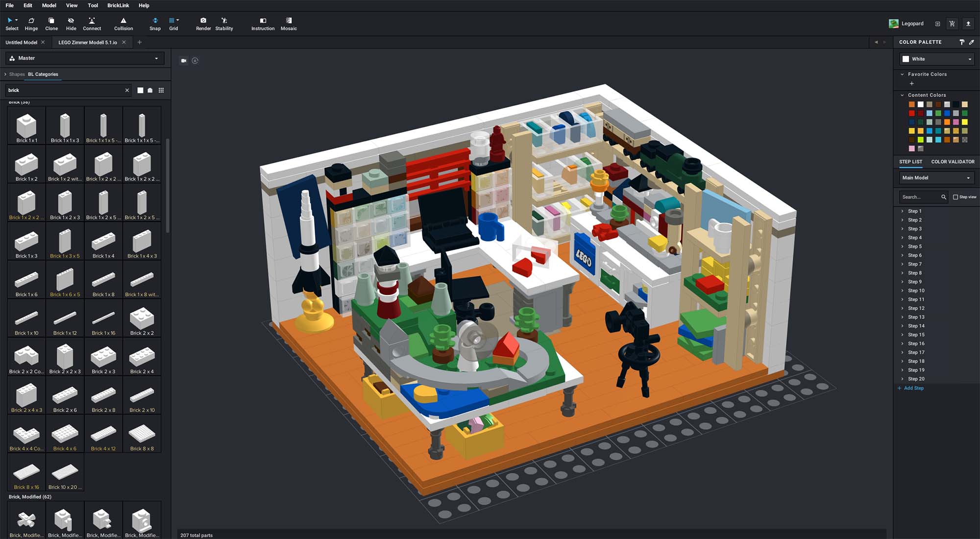Toggle the Snap option

click(x=155, y=24)
